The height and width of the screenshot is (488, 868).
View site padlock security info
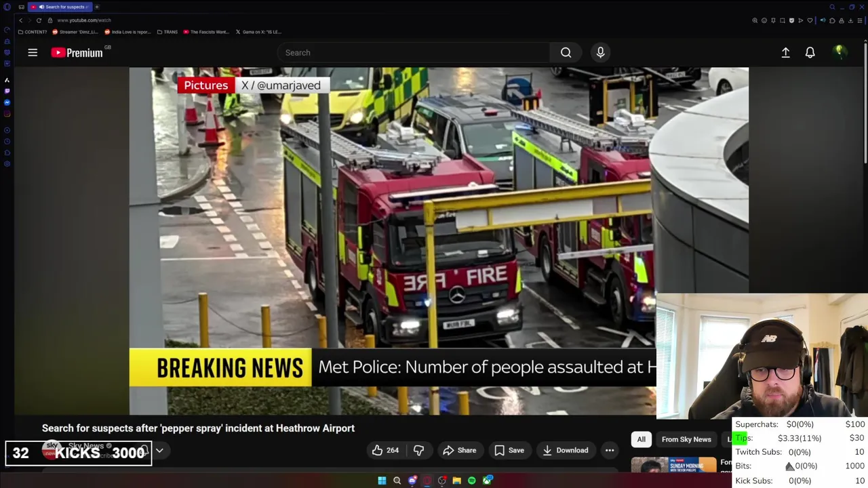50,20
